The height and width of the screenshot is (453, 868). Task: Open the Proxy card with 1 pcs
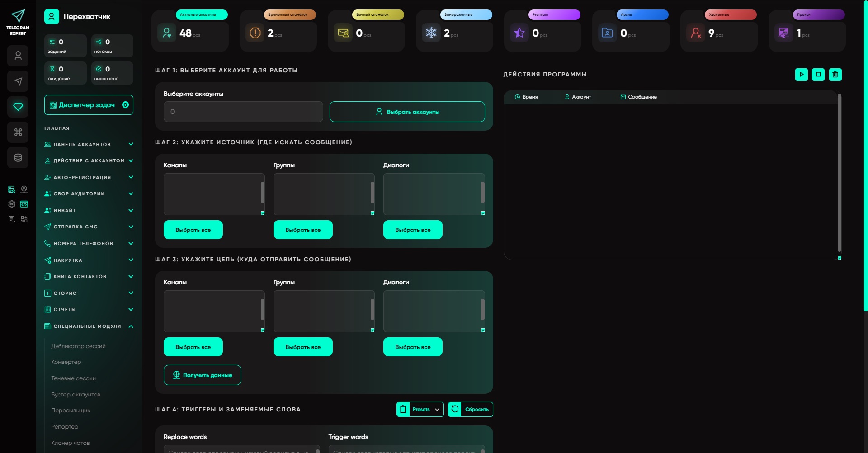807,31
